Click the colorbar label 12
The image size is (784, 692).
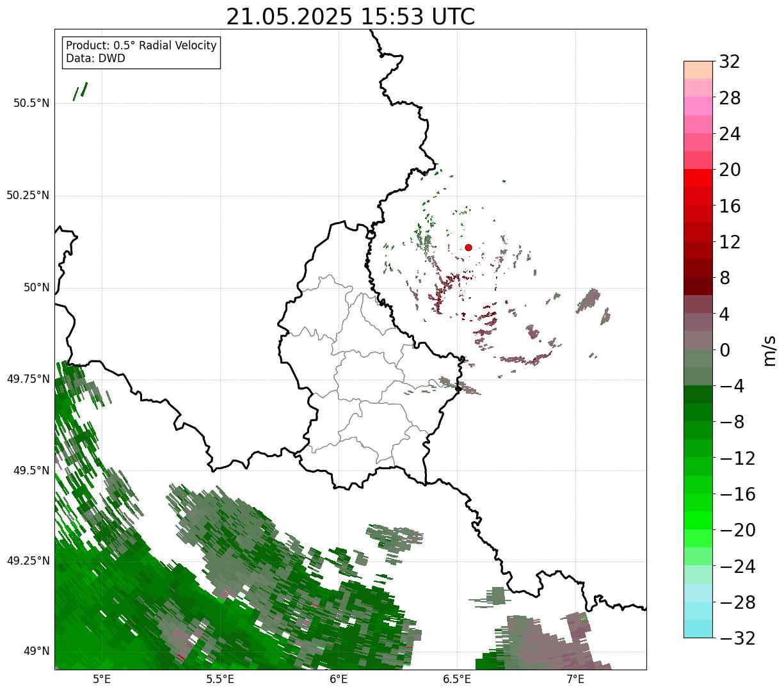[x=730, y=242]
